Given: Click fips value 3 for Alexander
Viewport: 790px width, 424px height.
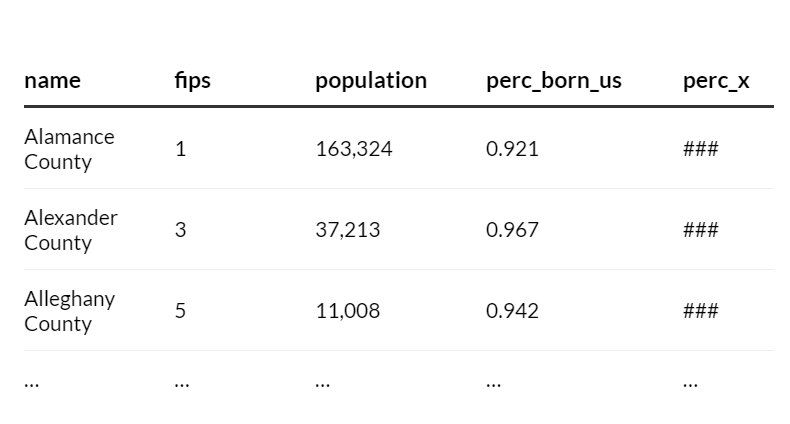Looking at the screenshot, I should 181,230.
